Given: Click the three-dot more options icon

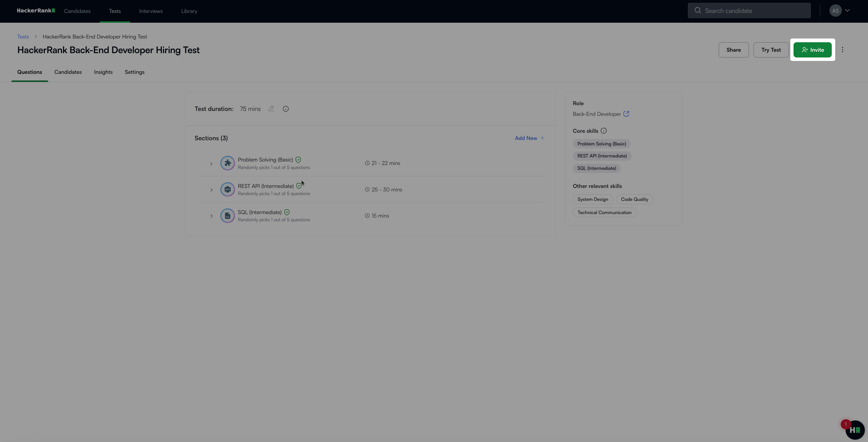Looking at the screenshot, I should [x=842, y=50].
